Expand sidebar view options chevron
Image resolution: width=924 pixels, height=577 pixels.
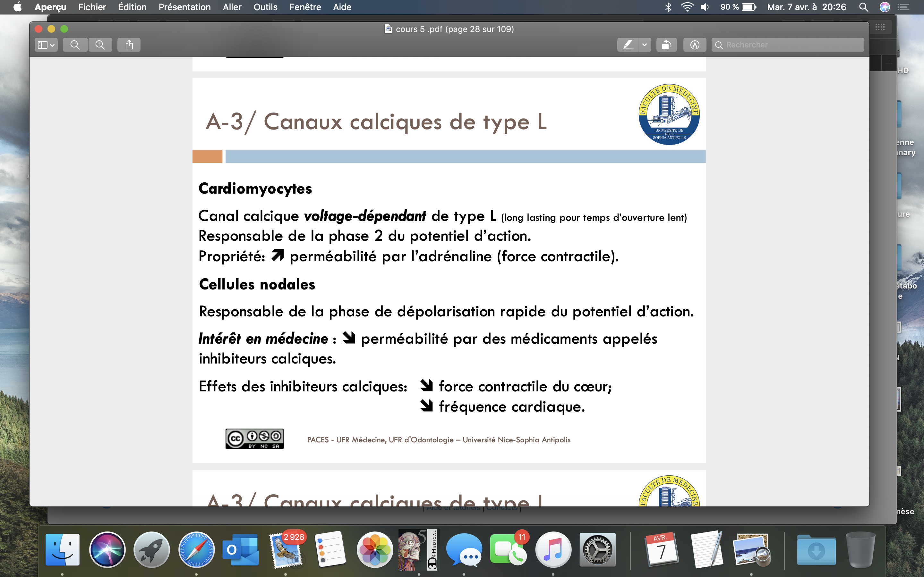(x=52, y=45)
